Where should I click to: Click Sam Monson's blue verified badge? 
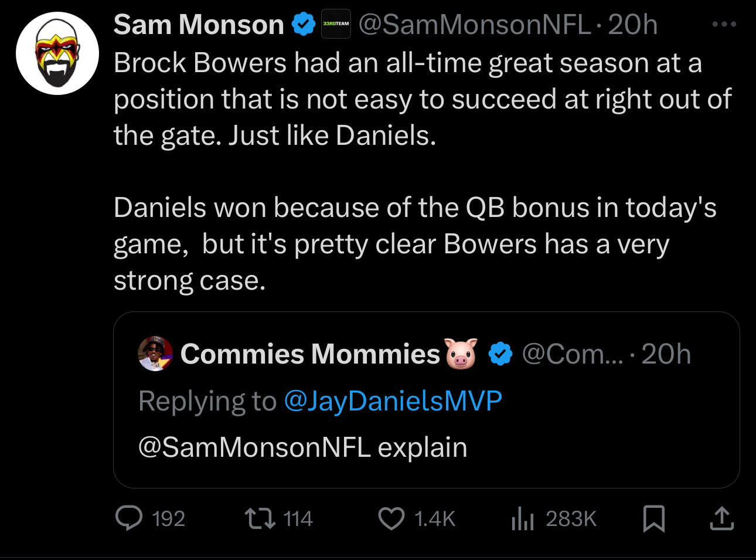[x=304, y=25]
